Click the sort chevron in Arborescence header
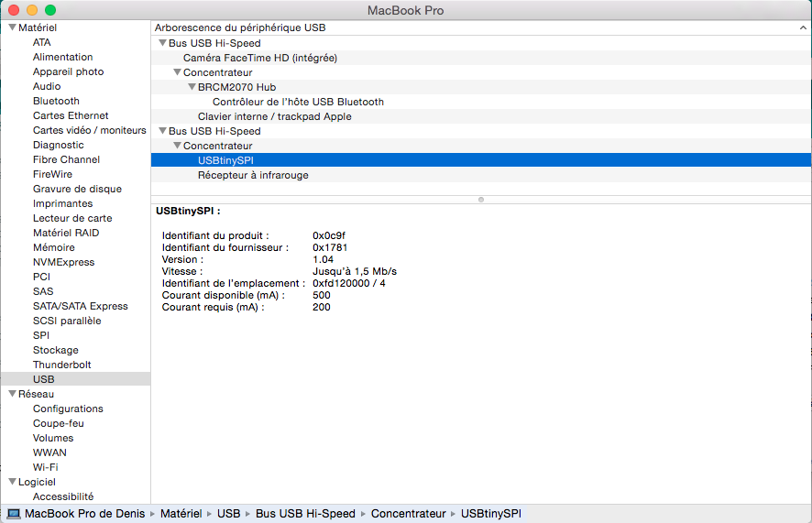Image resolution: width=812 pixels, height=523 pixels. click(x=803, y=27)
